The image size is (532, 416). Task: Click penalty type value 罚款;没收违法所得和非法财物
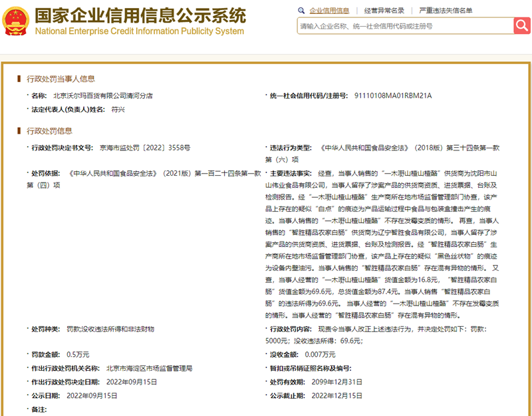point(110,329)
